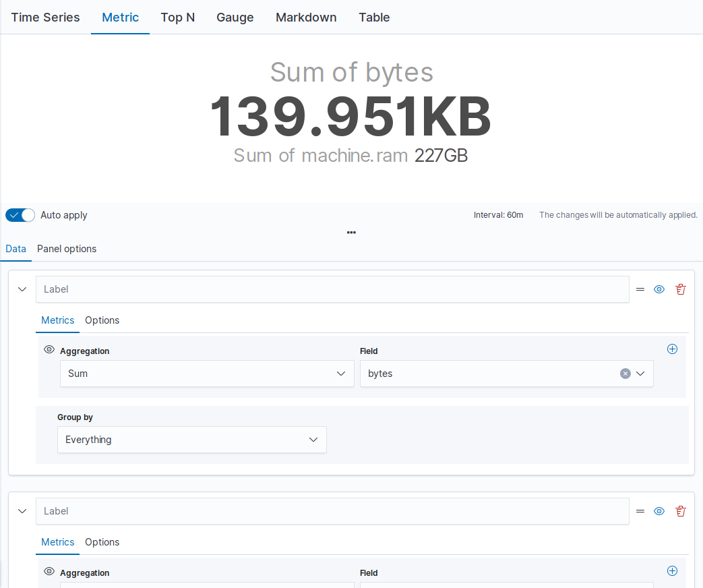The image size is (703, 588).
Task: Delete the first series with the trash icon
Action: pos(681,289)
